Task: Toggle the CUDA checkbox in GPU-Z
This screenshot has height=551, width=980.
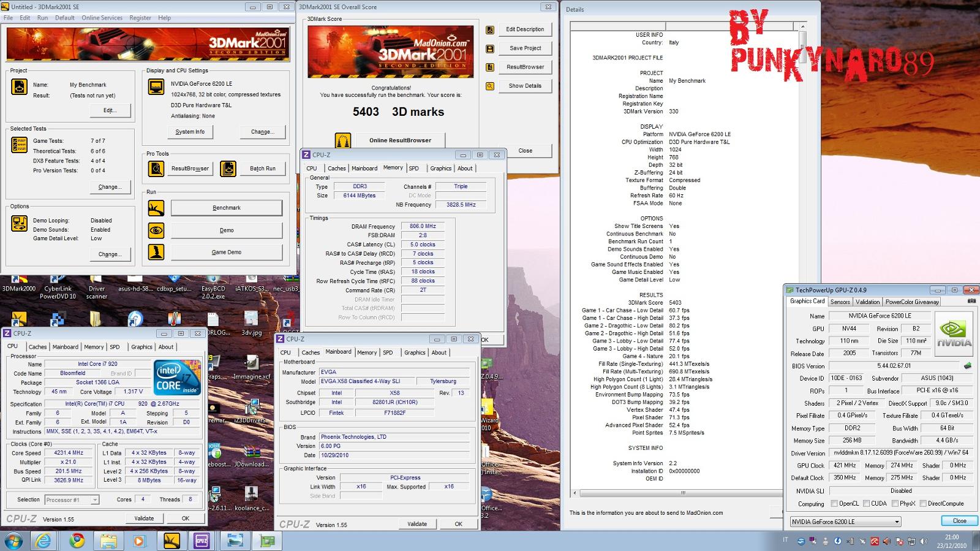Action: click(866, 504)
